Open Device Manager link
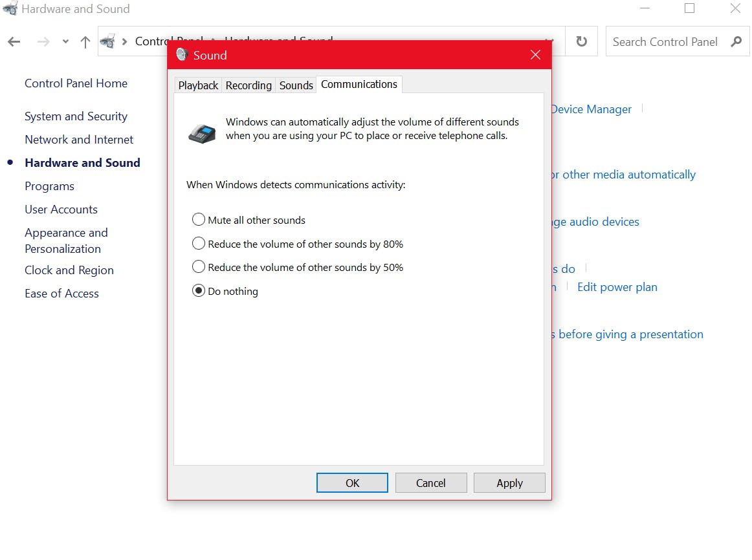 592,109
